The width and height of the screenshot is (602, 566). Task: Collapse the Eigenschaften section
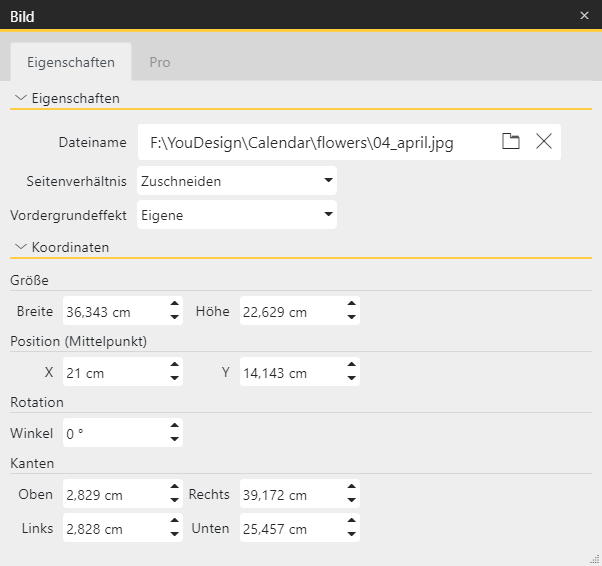(x=22, y=98)
